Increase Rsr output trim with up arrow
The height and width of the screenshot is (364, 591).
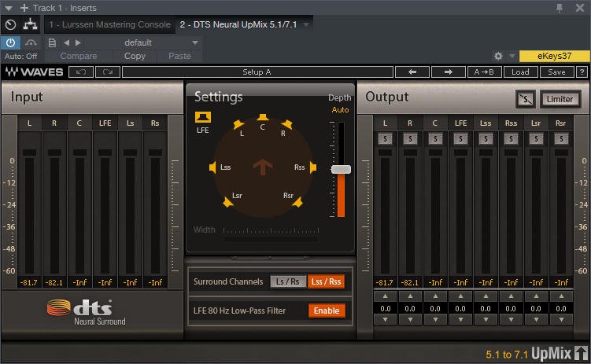click(561, 296)
